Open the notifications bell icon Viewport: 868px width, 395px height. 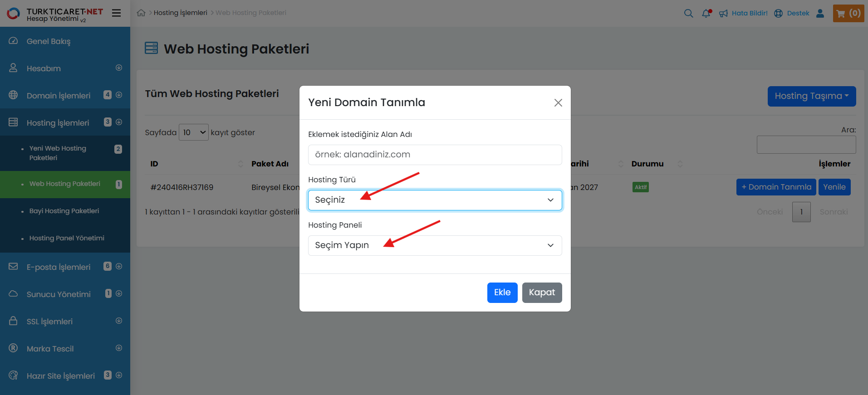click(706, 13)
